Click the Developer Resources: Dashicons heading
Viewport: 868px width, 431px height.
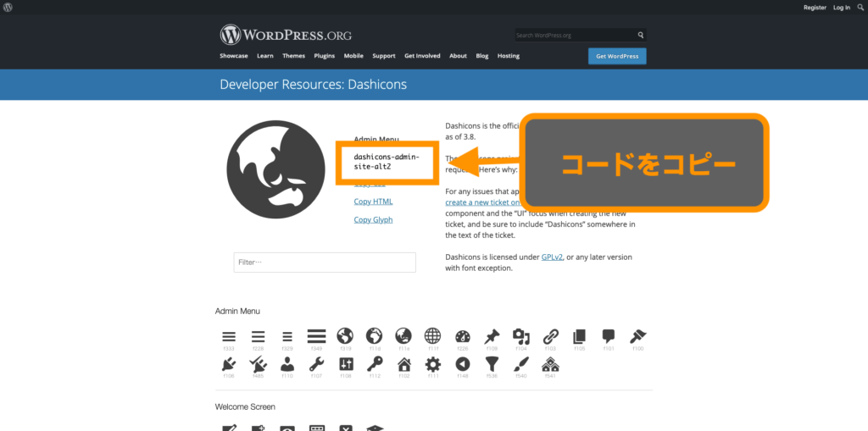(314, 85)
